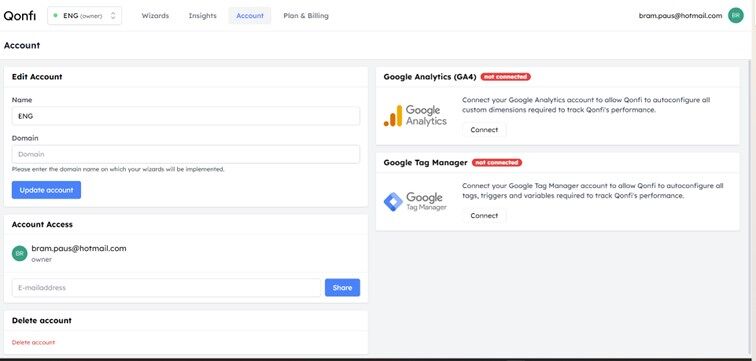Click Tag Manager not connected badge
The image size is (756, 361).
point(497,162)
